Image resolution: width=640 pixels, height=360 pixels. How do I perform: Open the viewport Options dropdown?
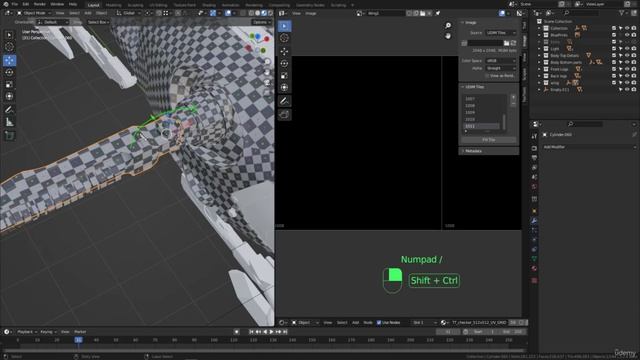pos(262,22)
